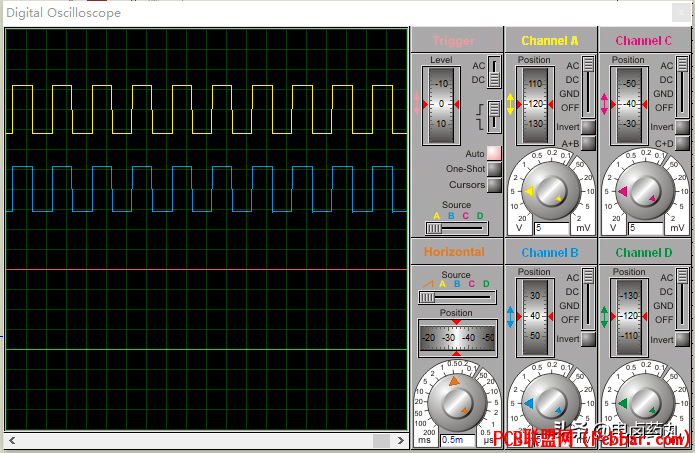The image size is (695, 453).
Task: Click the Horizontal Source selector slider
Action: (x=457, y=297)
